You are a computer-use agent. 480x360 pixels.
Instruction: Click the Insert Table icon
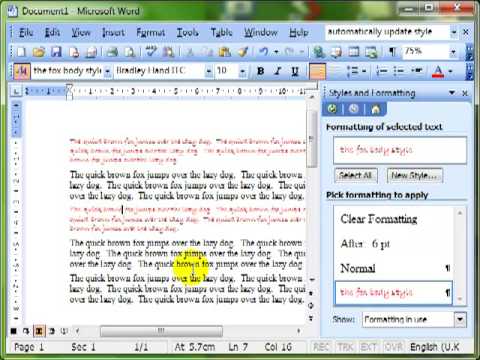[354, 52]
